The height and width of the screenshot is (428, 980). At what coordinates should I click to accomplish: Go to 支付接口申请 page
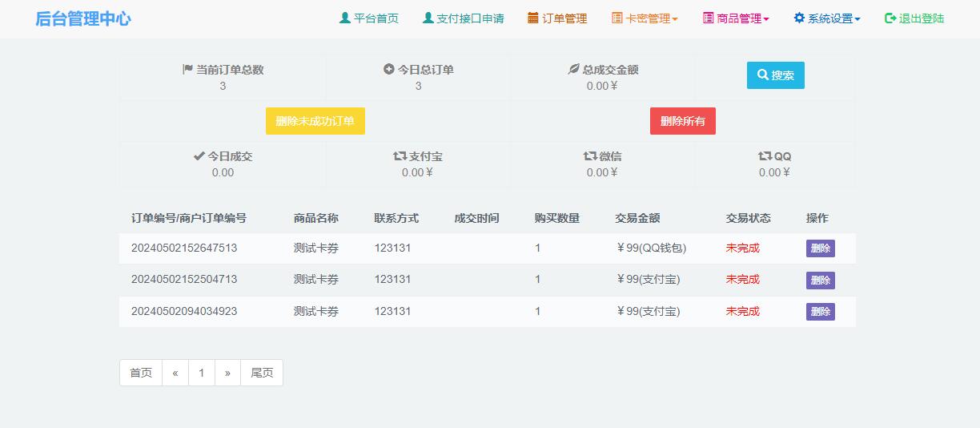tap(463, 18)
